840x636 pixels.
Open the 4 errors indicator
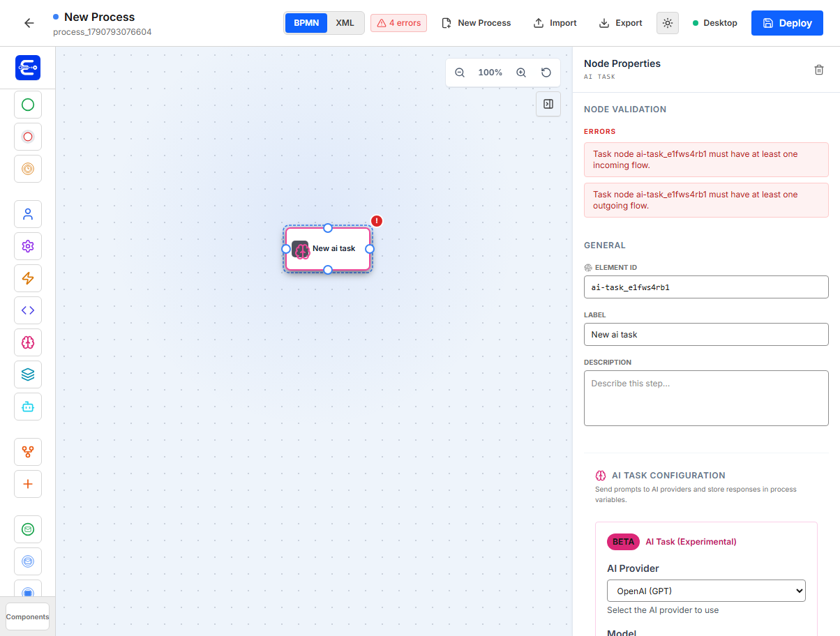tap(398, 23)
